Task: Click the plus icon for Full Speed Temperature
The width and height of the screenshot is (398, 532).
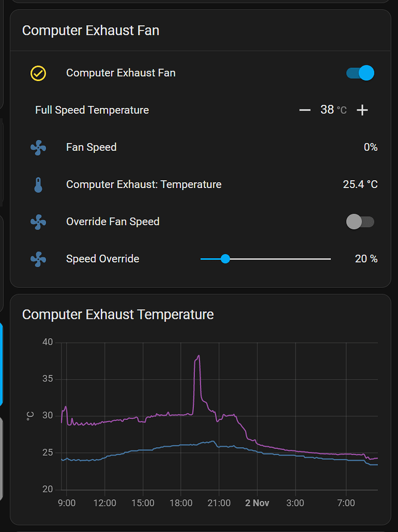Action: 362,110
